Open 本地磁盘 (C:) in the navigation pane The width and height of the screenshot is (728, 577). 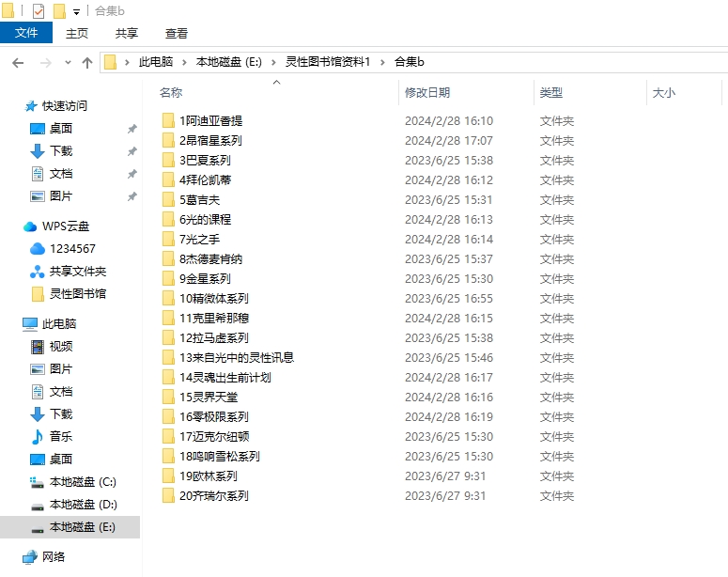[x=83, y=482]
